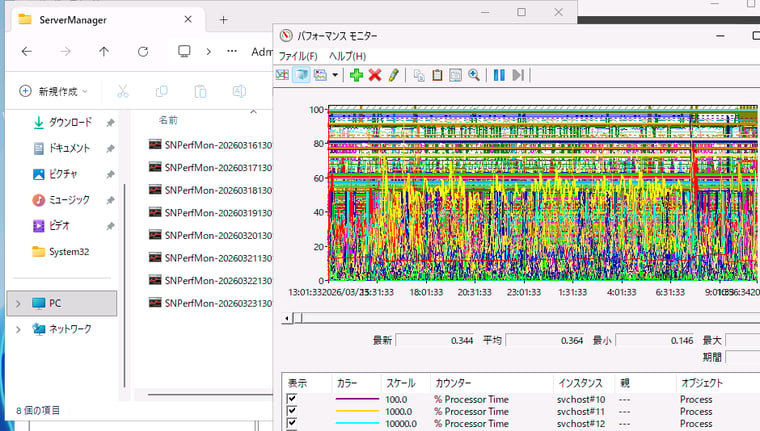Click カラー column header

coord(356,383)
